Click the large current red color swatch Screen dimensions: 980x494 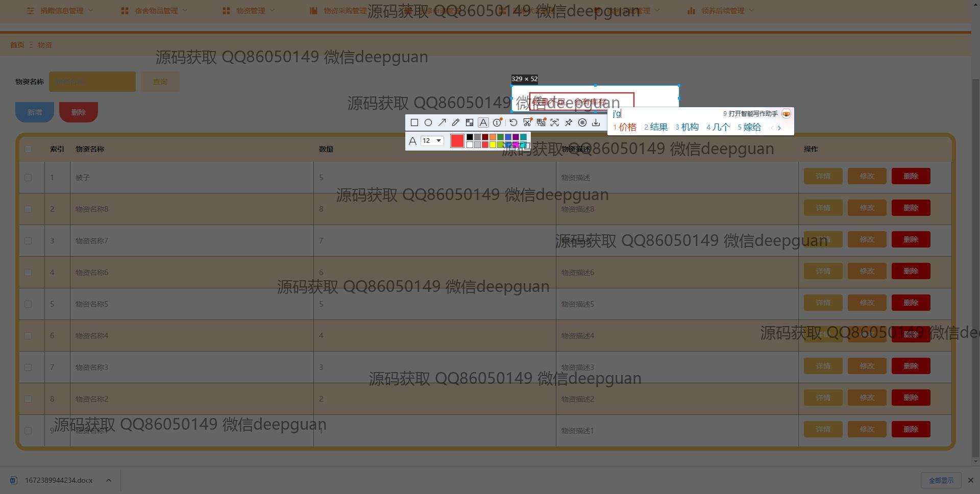(x=457, y=141)
